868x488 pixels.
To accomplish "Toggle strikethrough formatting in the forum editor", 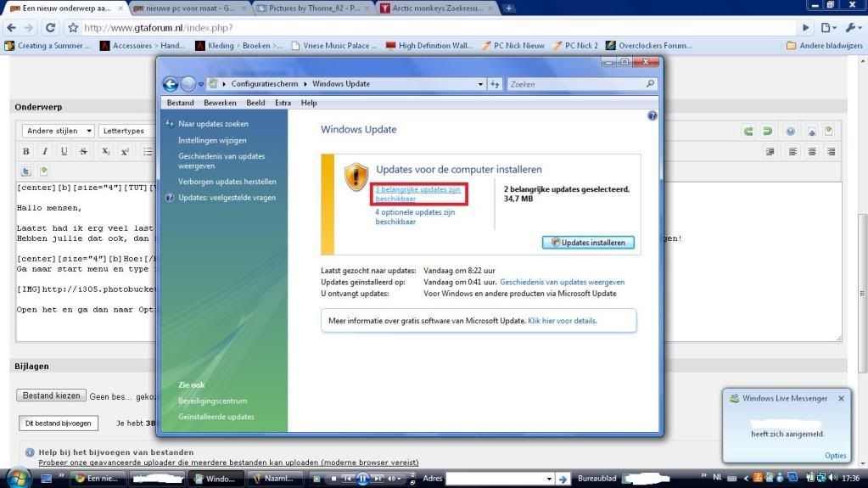I will pyautogui.click(x=84, y=151).
